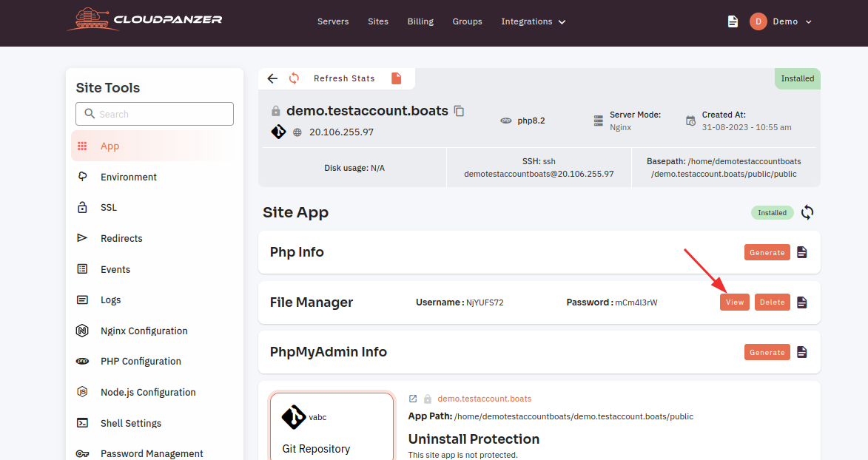This screenshot has width=868, height=460.
Task: Generate PhpMyAdmin Info
Action: point(767,352)
